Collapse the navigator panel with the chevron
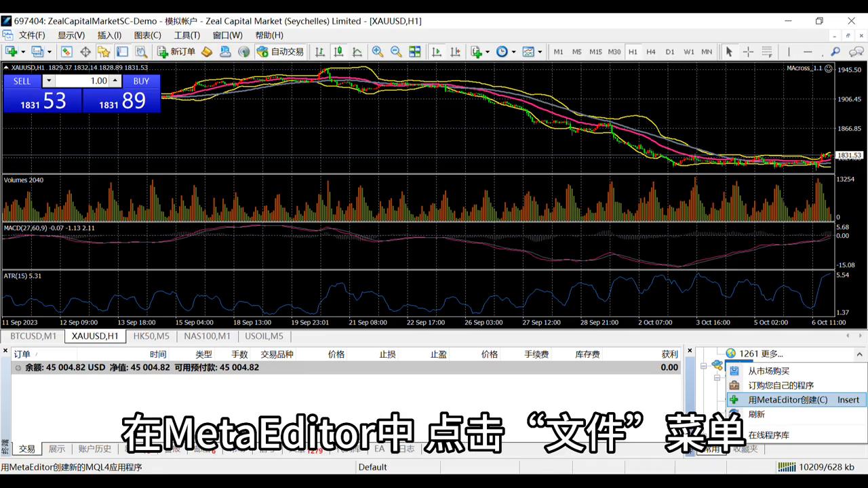Image resolution: width=868 pixels, height=488 pixels. click(x=859, y=353)
